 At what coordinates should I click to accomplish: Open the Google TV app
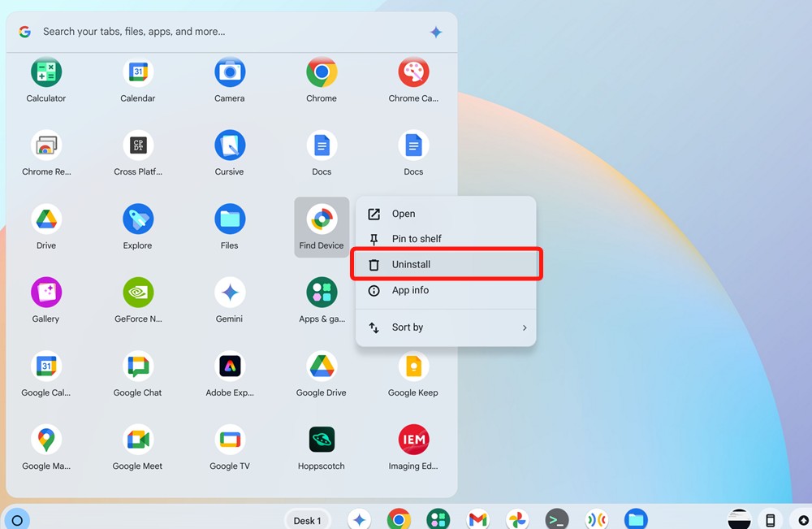click(230, 440)
